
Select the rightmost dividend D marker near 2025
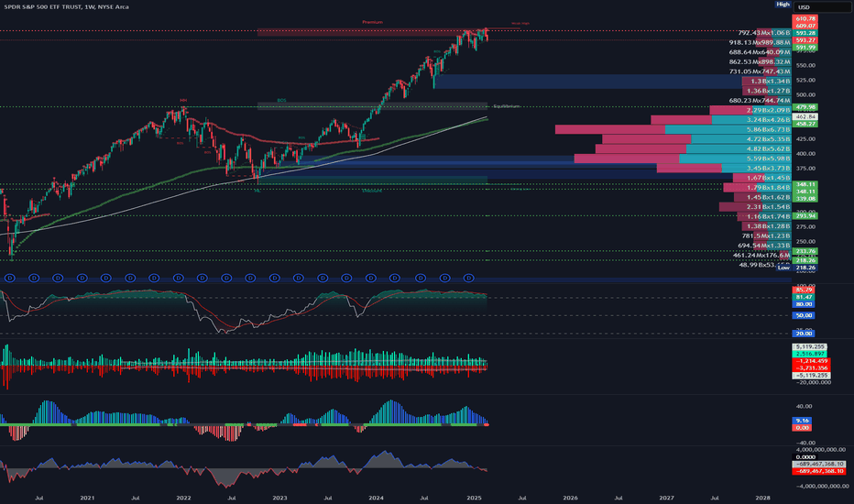468,278
